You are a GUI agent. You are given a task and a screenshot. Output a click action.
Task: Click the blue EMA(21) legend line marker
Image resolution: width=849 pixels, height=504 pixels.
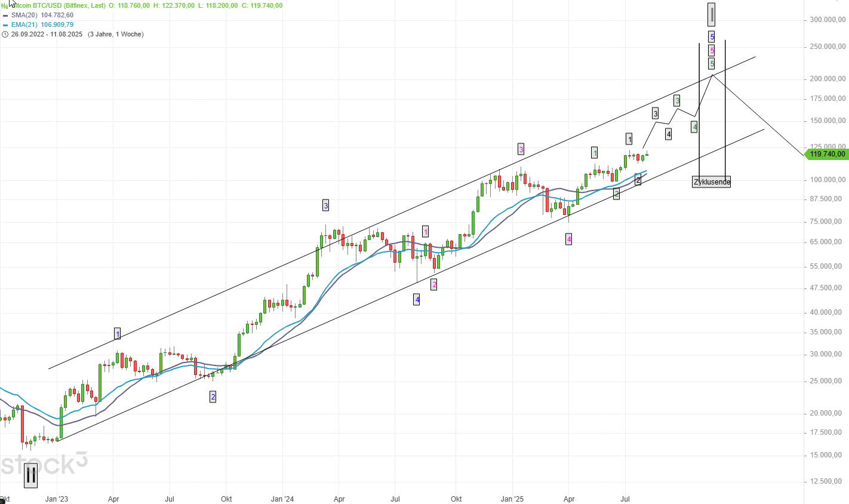point(5,25)
